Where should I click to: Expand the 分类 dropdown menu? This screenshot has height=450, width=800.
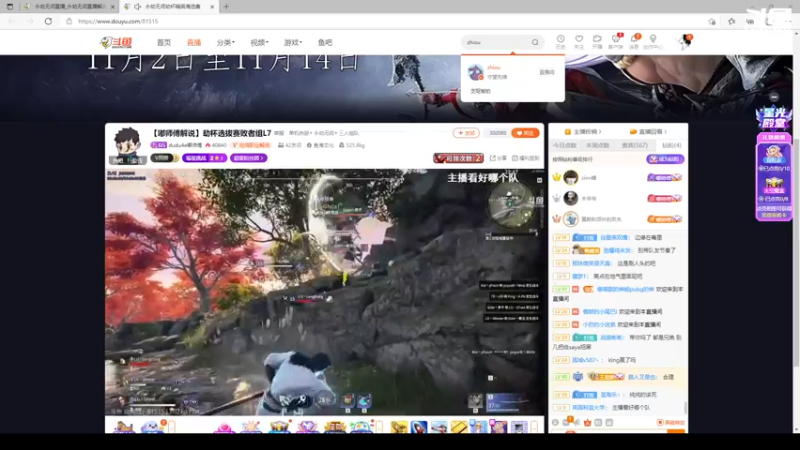pos(226,42)
